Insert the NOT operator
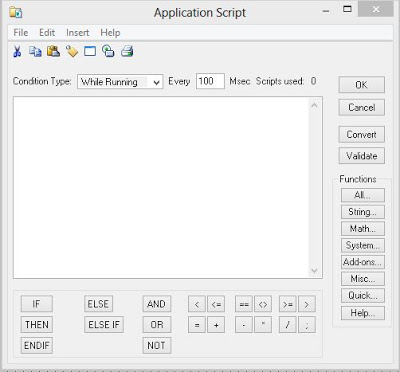This screenshot has width=400, height=372. pyautogui.click(x=157, y=345)
